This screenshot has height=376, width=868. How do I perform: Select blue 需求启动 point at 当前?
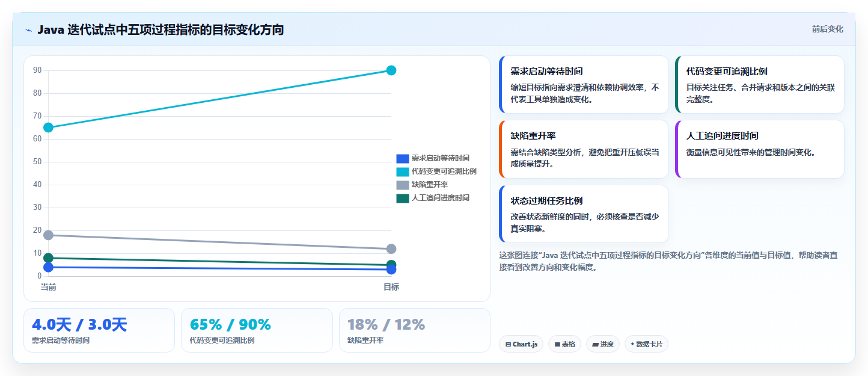coord(49,267)
